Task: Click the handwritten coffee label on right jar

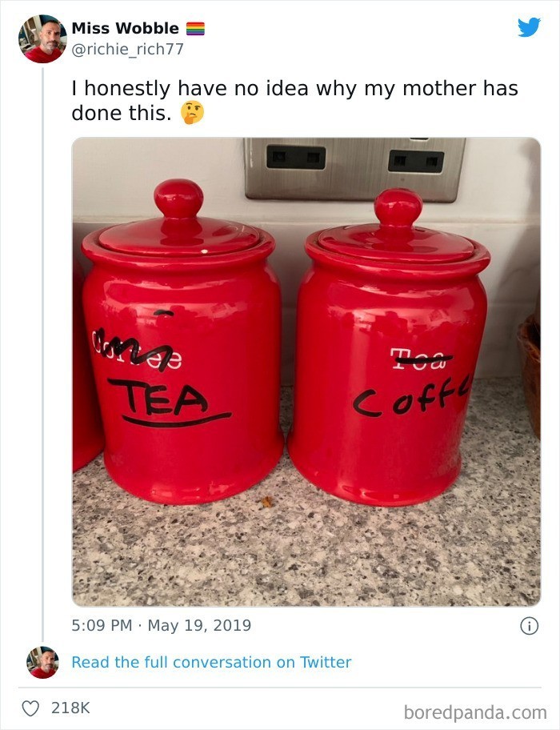Action: [x=412, y=397]
